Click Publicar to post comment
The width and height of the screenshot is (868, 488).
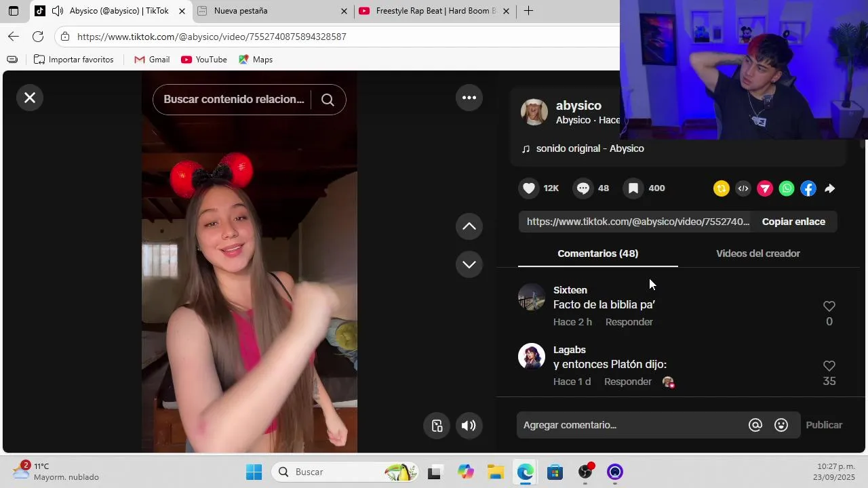point(824,425)
